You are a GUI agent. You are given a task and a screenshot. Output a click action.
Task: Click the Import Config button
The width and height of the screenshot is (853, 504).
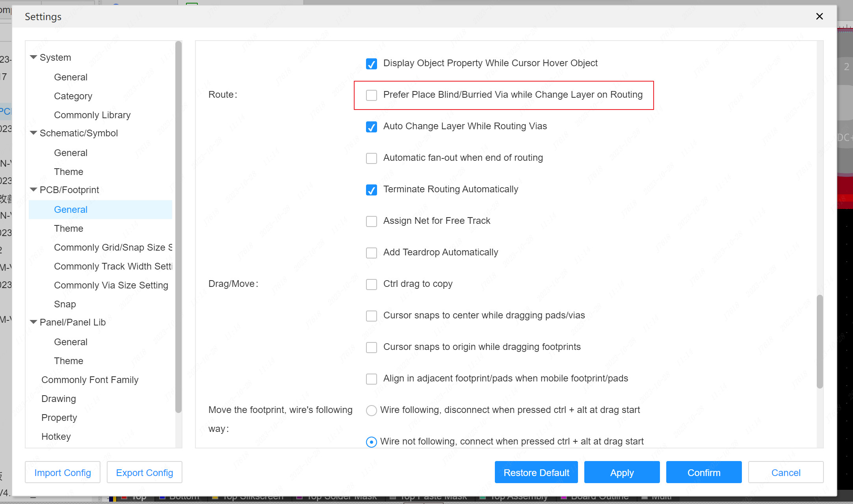(x=63, y=472)
